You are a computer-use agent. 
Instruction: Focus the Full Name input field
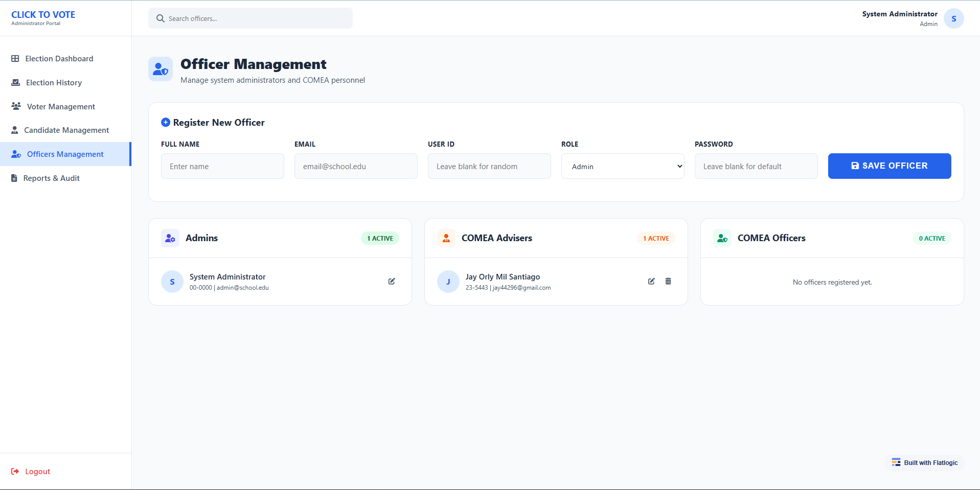click(222, 167)
